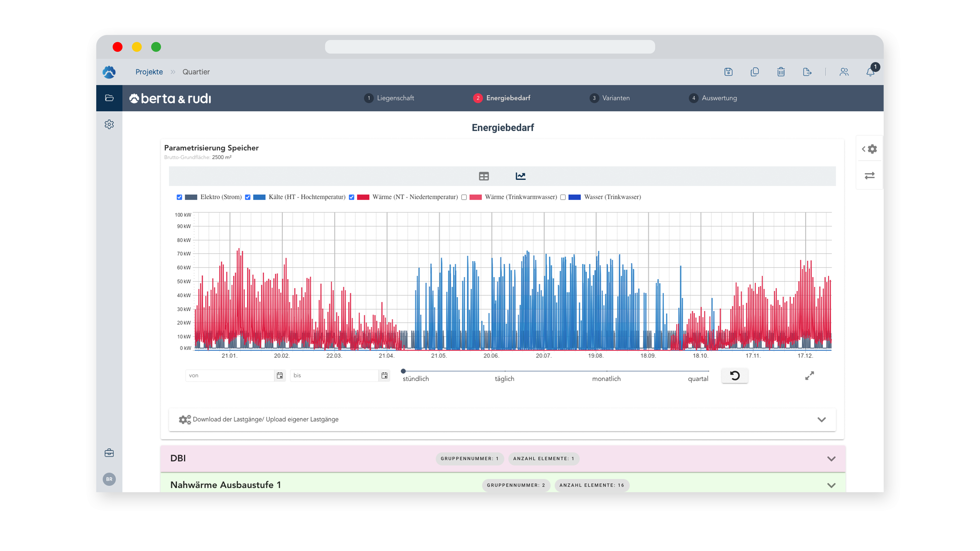Viewport: 980px width, 551px height.
Task: Click the trash delete icon
Action: (781, 72)
